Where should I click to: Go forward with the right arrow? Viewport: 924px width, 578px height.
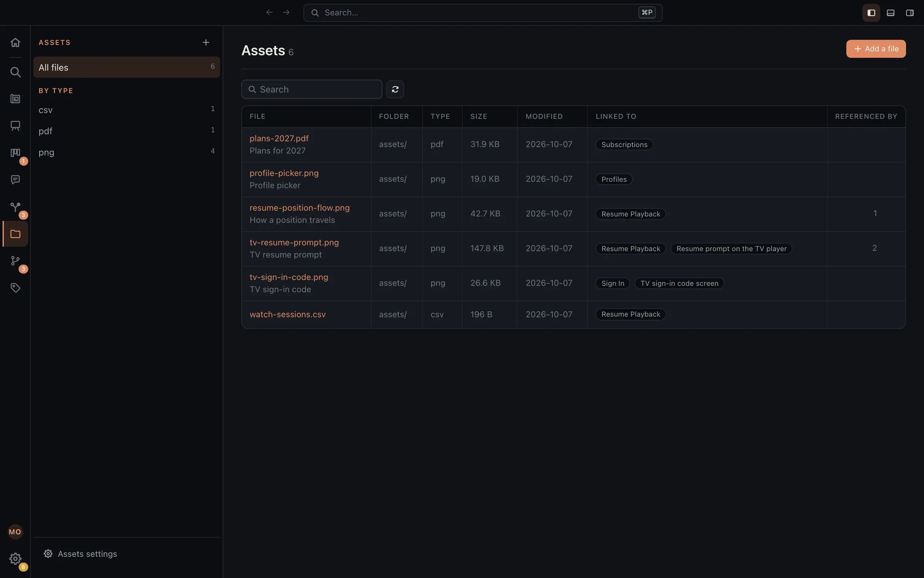[x=286, y=13]
